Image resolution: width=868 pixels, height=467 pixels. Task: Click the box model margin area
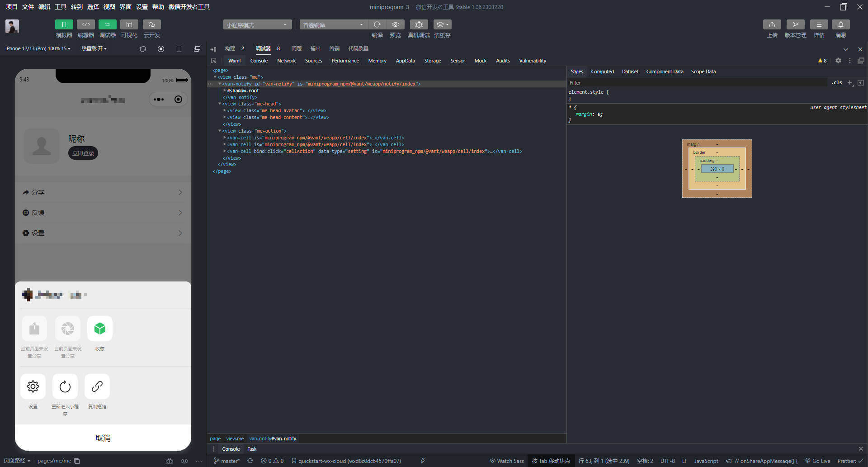pyautogui.click(x=717, y=144)
